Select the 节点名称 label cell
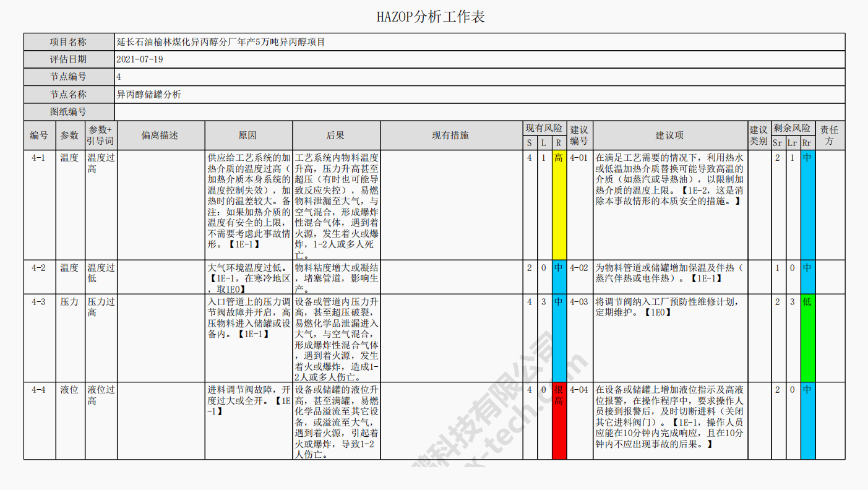 pos(69,95)
